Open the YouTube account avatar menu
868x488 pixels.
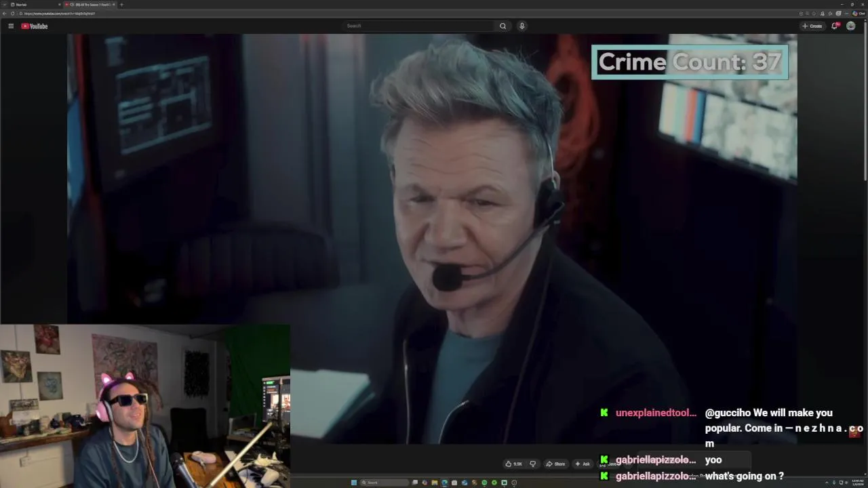click(851, 26)
